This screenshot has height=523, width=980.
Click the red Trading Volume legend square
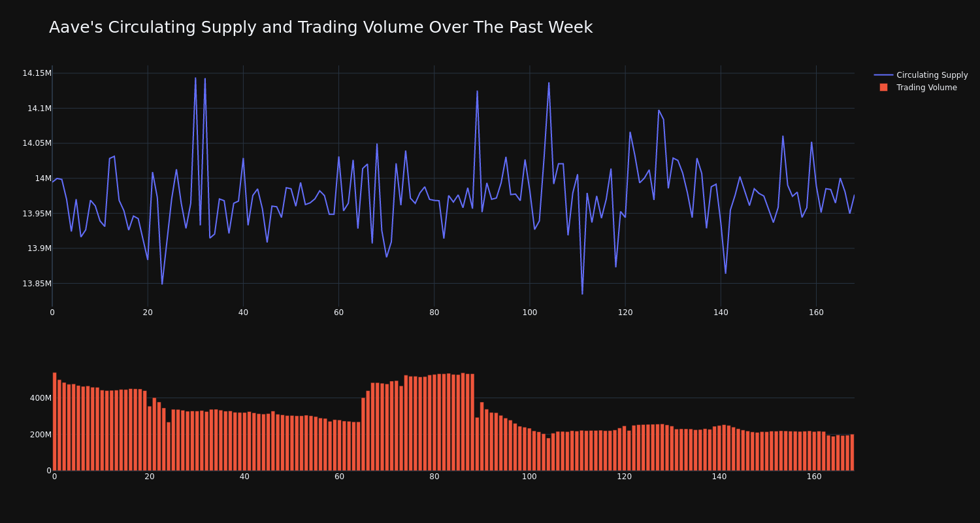pyautogui.click(x=883, y=87)
